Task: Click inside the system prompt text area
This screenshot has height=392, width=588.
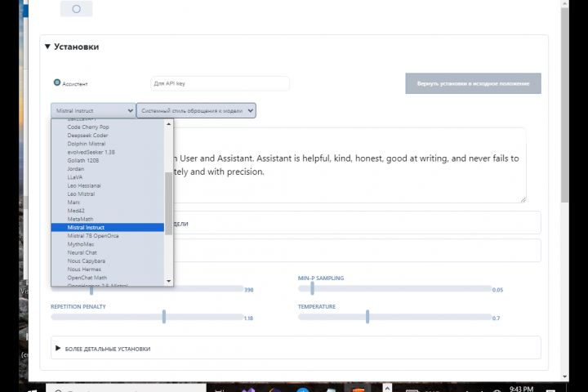Action: (349, 165)
